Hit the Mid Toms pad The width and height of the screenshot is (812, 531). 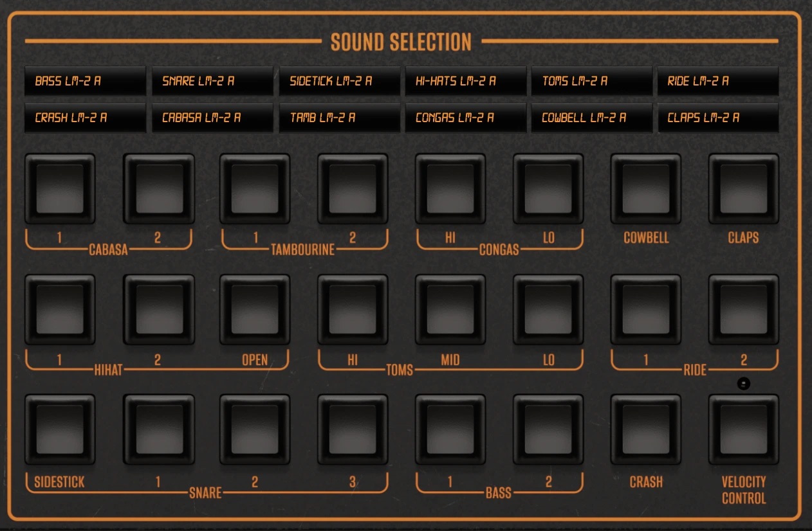click(x=450, y=309)
